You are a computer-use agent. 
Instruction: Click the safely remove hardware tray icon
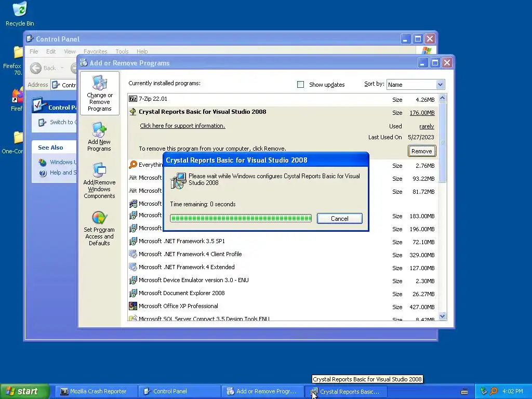point(484,391)
